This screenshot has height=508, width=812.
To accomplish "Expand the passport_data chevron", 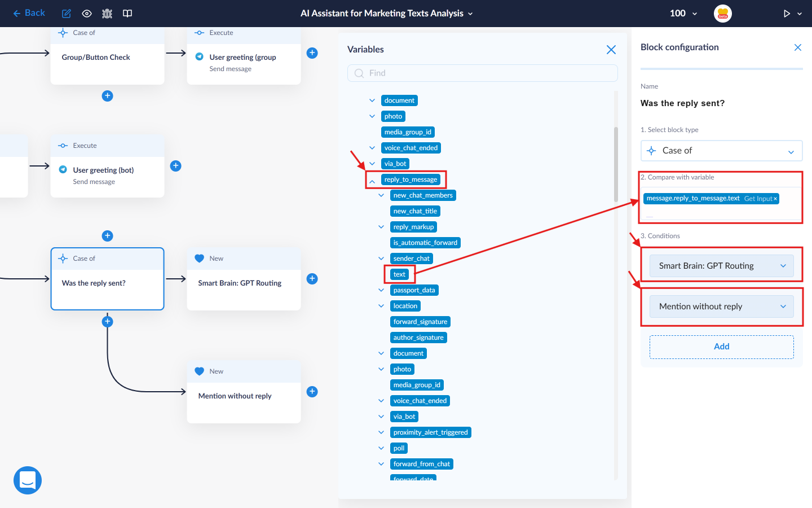I will 381,290.
